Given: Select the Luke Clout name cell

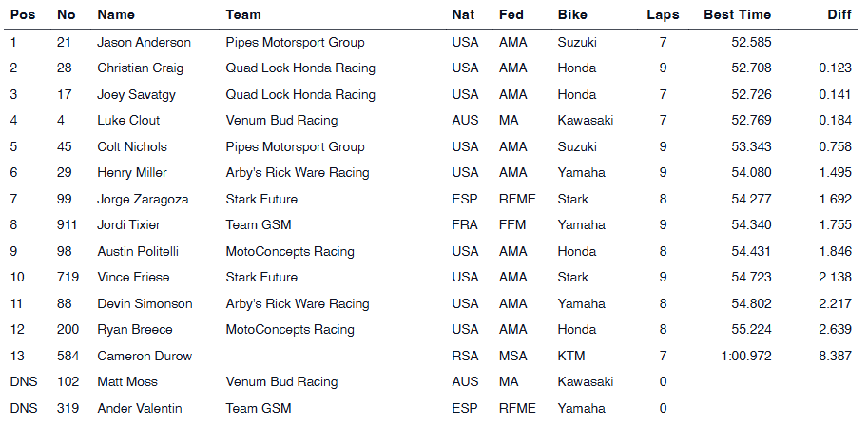Looking at the screenshot, I should point(128,121).
